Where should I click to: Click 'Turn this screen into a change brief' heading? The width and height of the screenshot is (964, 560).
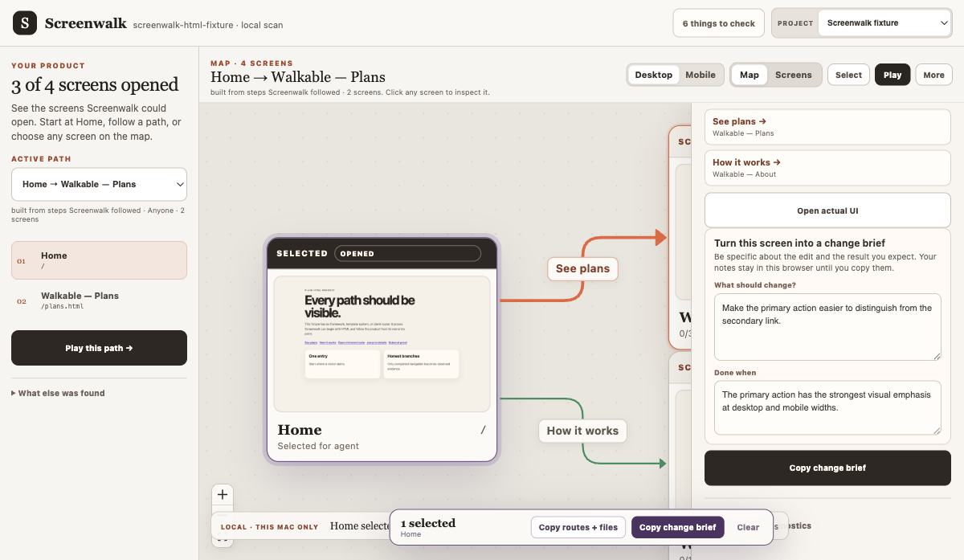pos(799,243)
